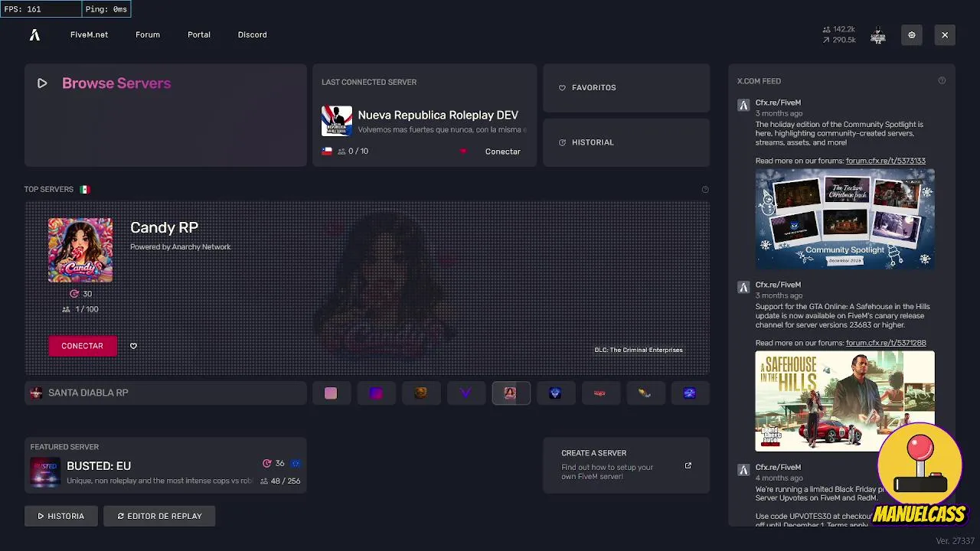980x551 pixels.
Task: Open the Discord menu item
Action: (x=252, y=34)
